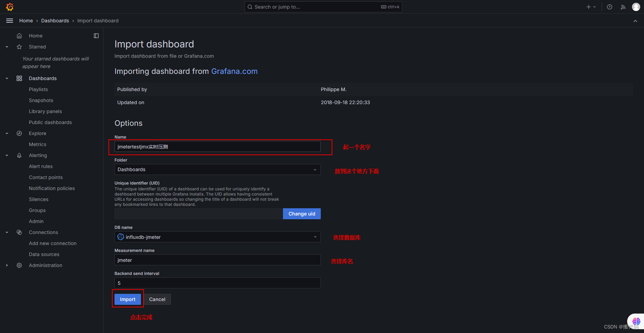Screen dimensions: 644x333
Task: Open Contact points in the sidebar
Action: [46, 177]
